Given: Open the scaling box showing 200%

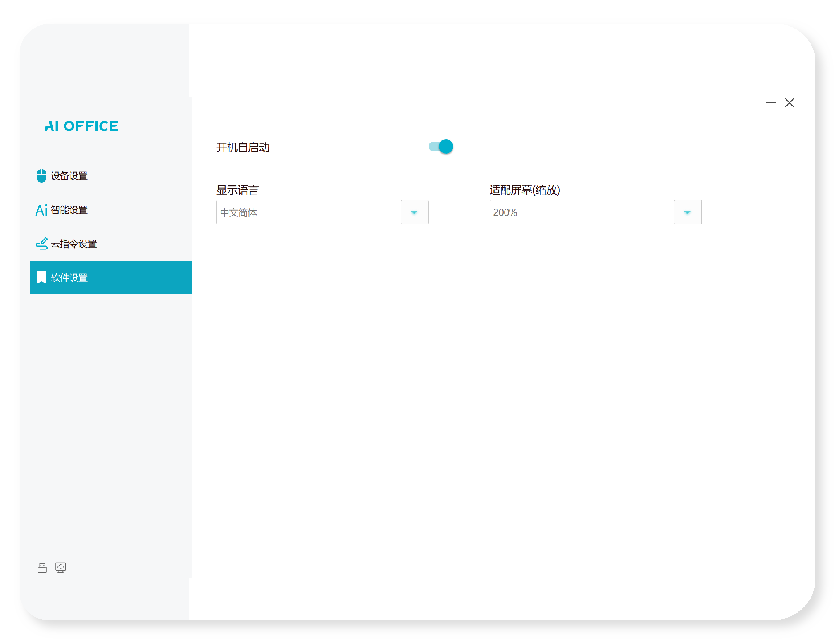Looking at the screenshot, I should coord(582,212).
